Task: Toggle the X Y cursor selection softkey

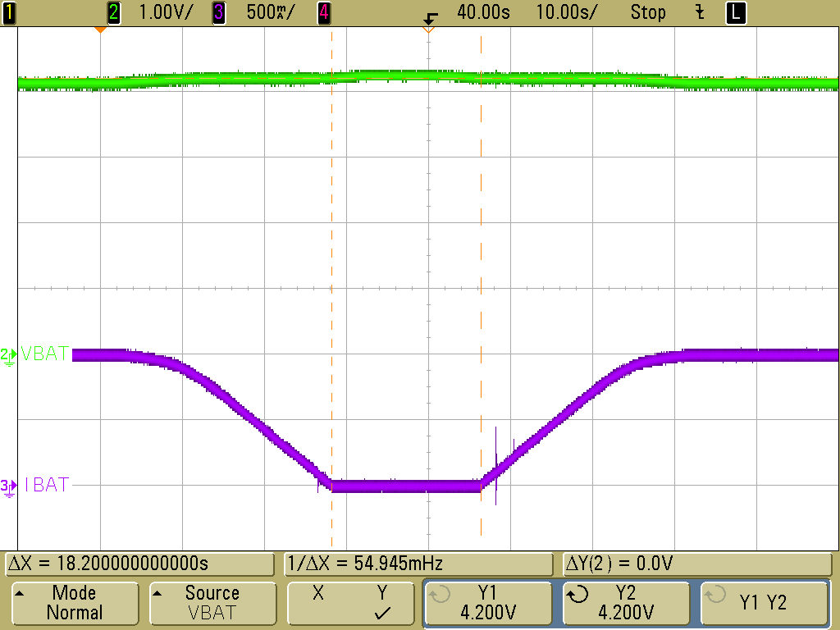Action: tap(351, 603)
